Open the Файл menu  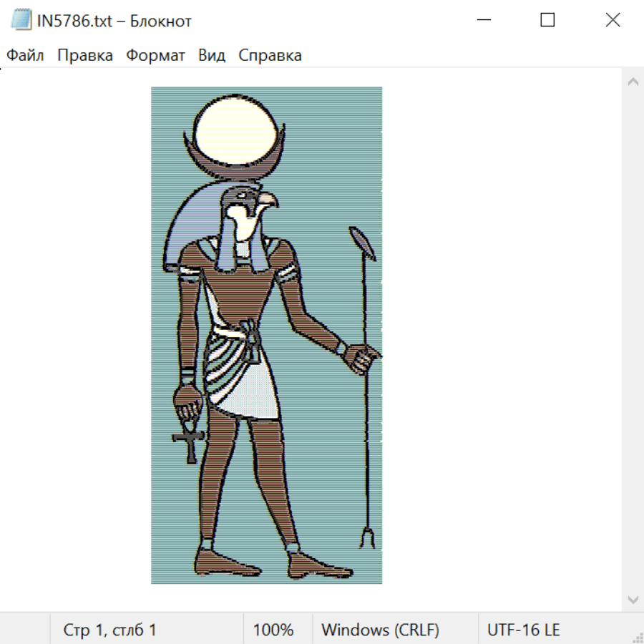coord(25,56)
